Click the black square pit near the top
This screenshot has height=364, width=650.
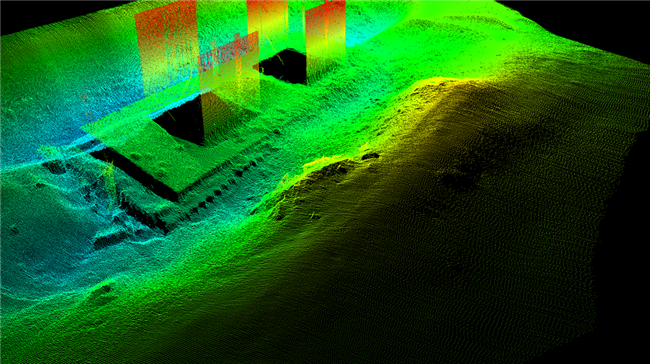(283, 66)
